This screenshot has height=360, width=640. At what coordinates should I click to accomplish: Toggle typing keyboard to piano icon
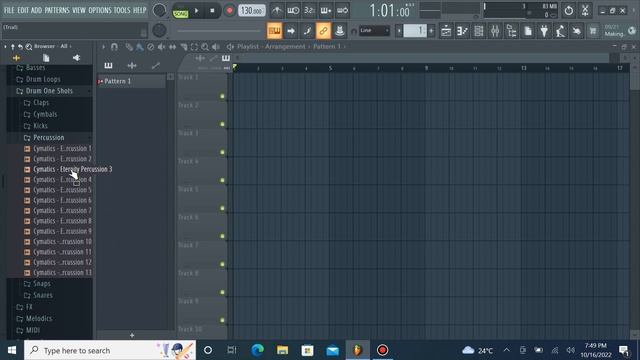[x=274, y=31]
